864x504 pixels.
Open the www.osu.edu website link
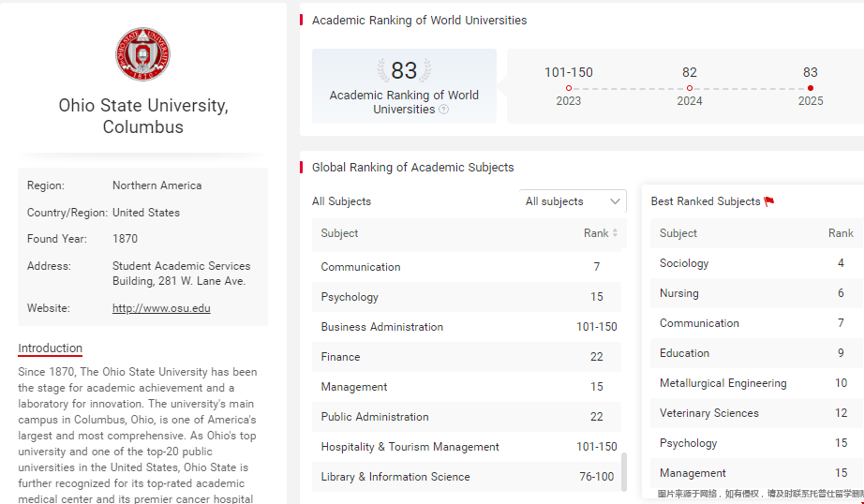point(161,308)
